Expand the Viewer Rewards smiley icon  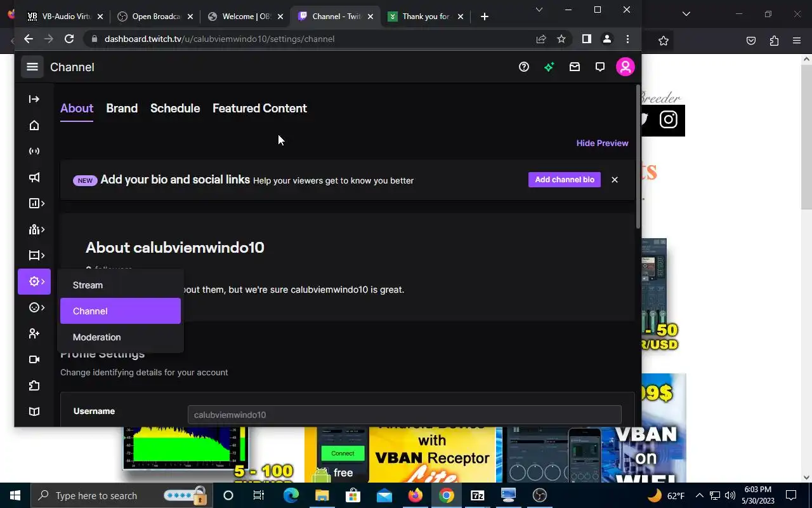[36, 307]
